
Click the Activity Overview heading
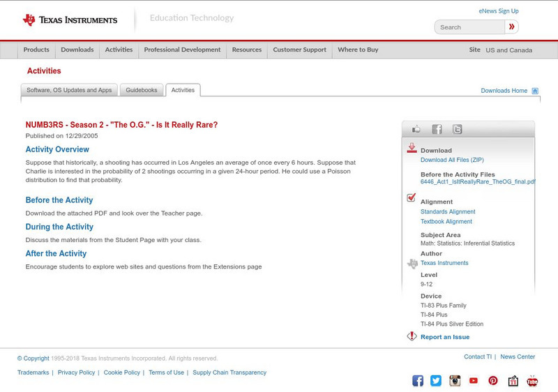click(57, 149)
